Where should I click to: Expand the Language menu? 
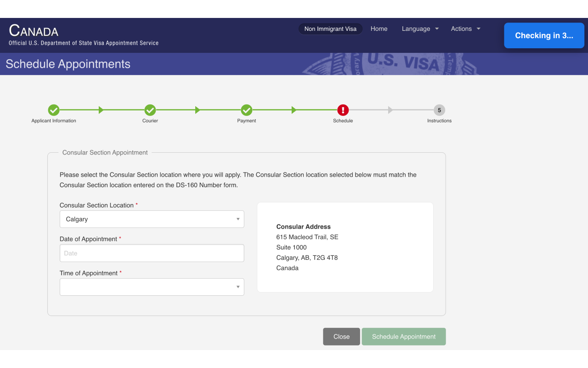(420, 29)
